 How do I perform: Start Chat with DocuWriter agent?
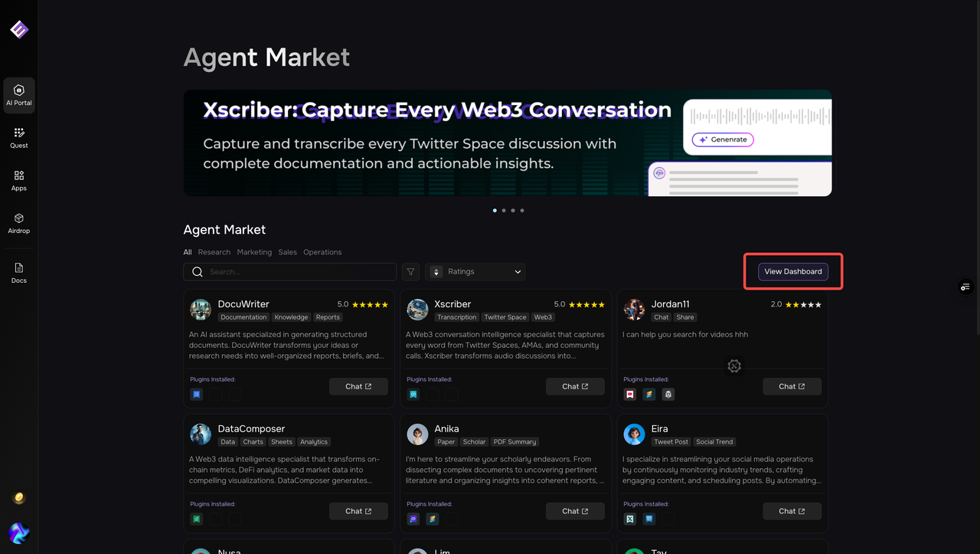(358, 386)
